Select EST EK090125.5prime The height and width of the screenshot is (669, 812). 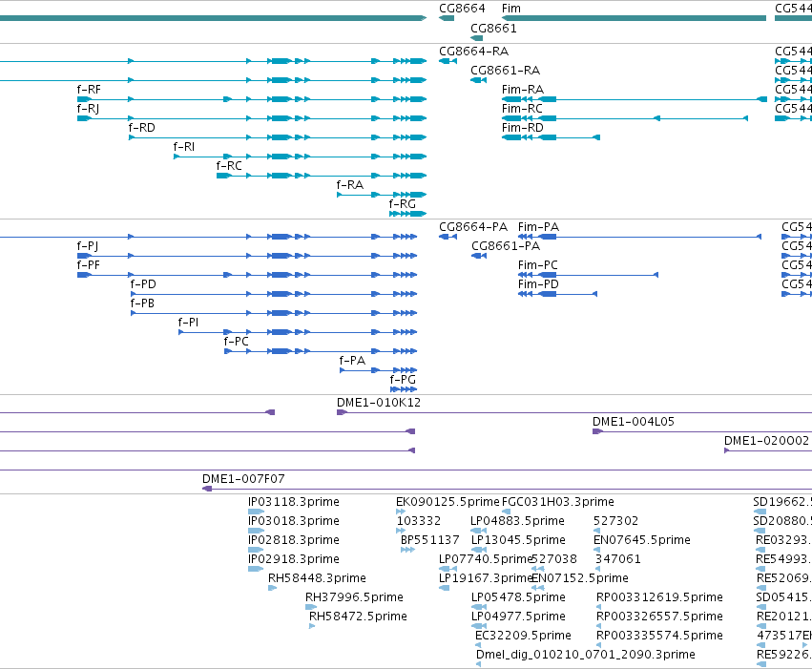point(401,512)
